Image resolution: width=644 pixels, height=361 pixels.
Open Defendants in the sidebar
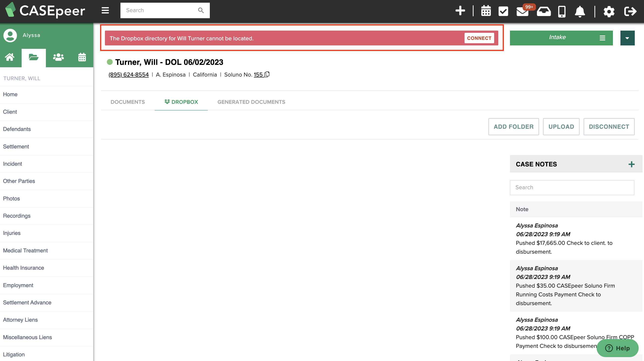[x=46, y=129]
